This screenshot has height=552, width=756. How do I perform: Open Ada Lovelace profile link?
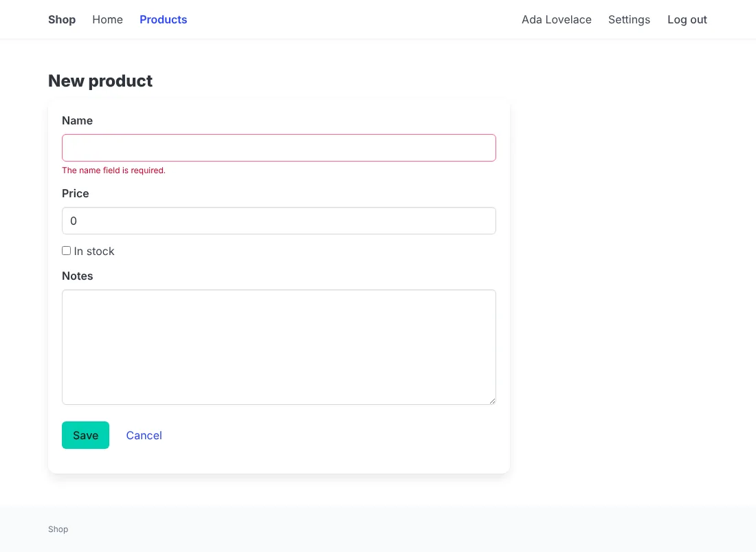coord(557,20)
